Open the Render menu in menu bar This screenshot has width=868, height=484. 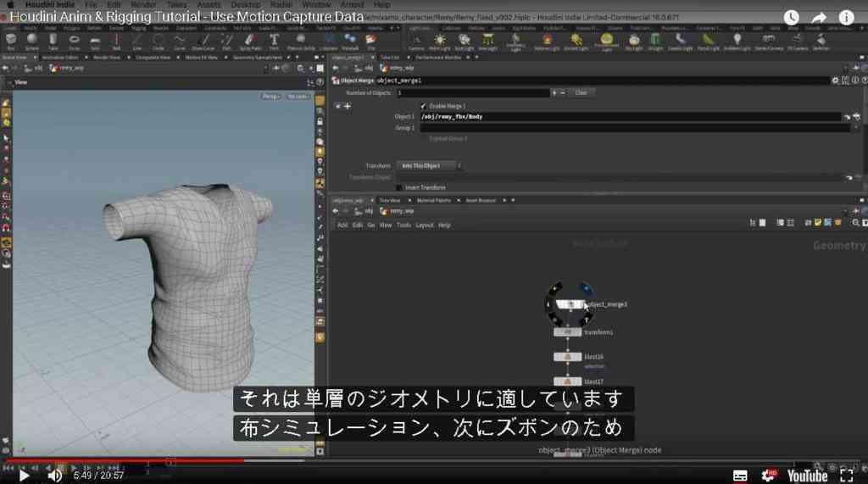(x=143, y=4)
